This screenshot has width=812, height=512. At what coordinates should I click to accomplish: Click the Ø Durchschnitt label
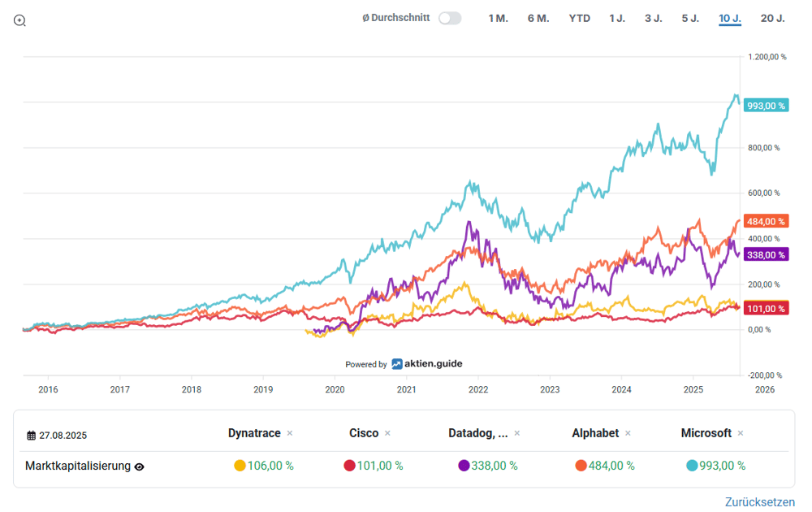pos(395,18)
